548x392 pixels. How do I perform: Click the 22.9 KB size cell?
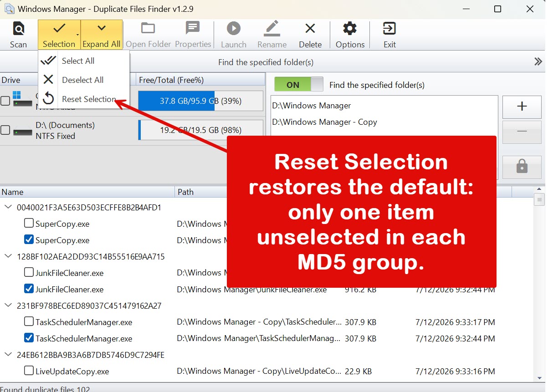point(358,372)
